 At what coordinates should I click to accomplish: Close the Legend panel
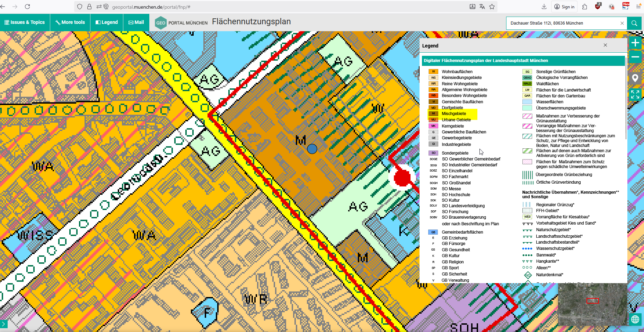605,45
